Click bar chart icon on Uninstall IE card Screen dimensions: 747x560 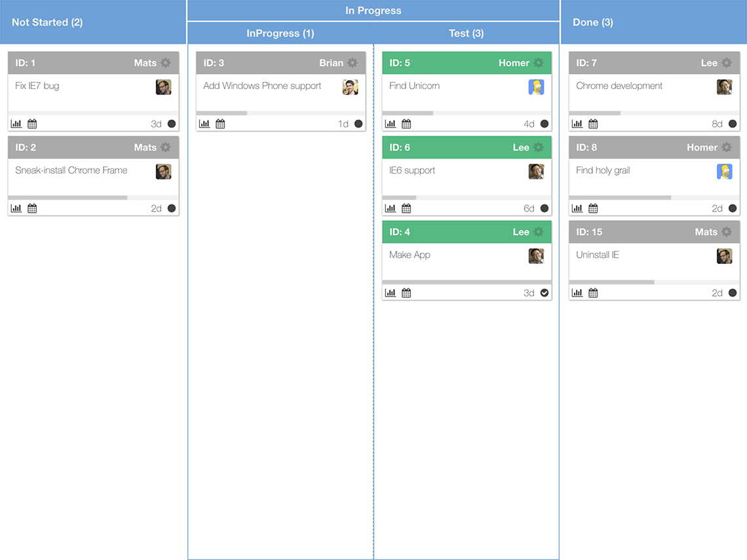coord(577,293)
